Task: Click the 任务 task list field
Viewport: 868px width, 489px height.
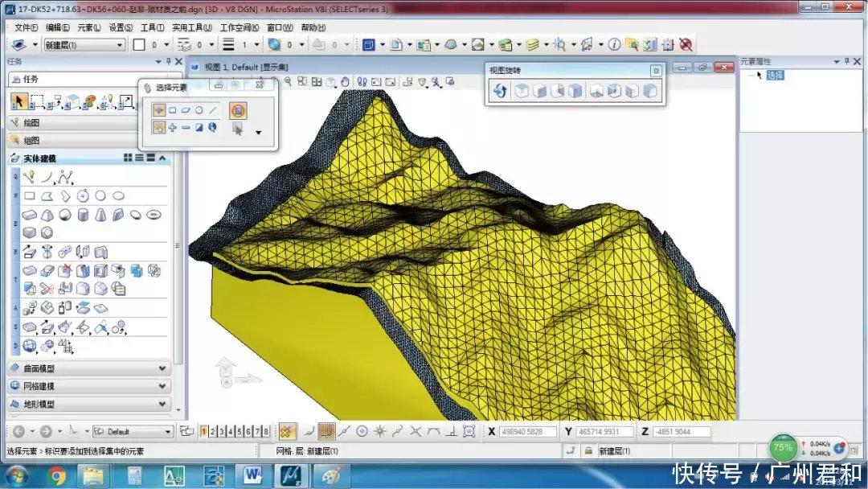Action: (x=95, y=79)
